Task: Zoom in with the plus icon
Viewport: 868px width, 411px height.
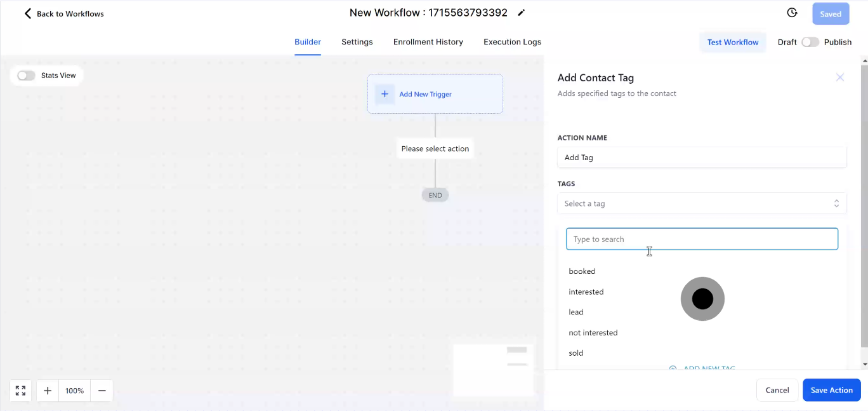Action: click(48, 391)
